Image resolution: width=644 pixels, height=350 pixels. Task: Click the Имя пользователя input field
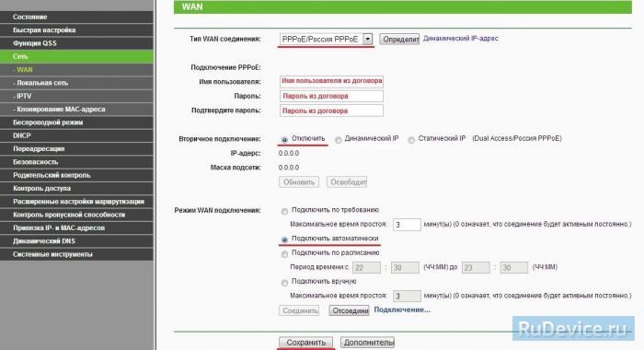[331, 81]
